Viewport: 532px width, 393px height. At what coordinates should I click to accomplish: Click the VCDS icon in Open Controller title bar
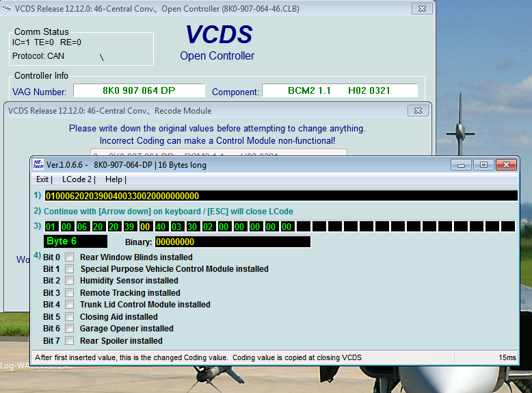click(7, 8)
